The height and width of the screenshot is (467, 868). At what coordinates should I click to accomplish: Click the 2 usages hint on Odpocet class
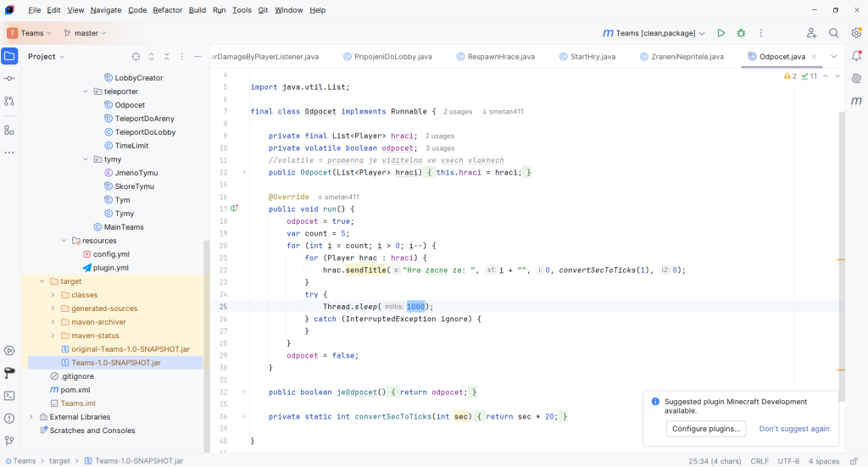coord(458,112)
